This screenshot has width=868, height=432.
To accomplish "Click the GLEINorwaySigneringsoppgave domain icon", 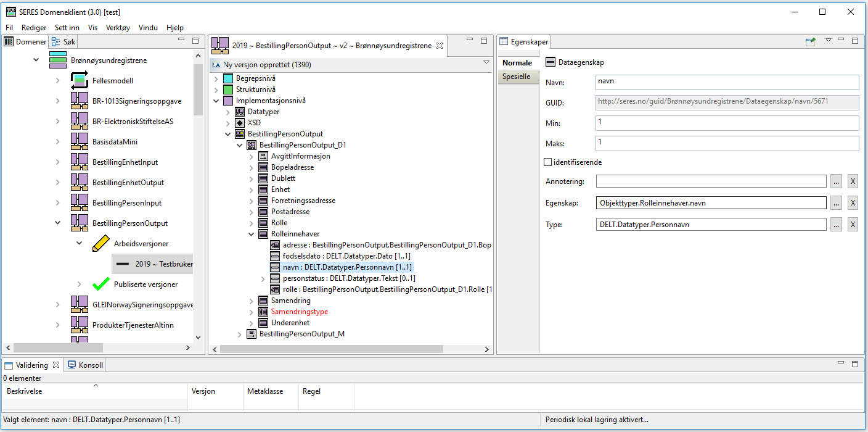I will (x=80, y=304).
